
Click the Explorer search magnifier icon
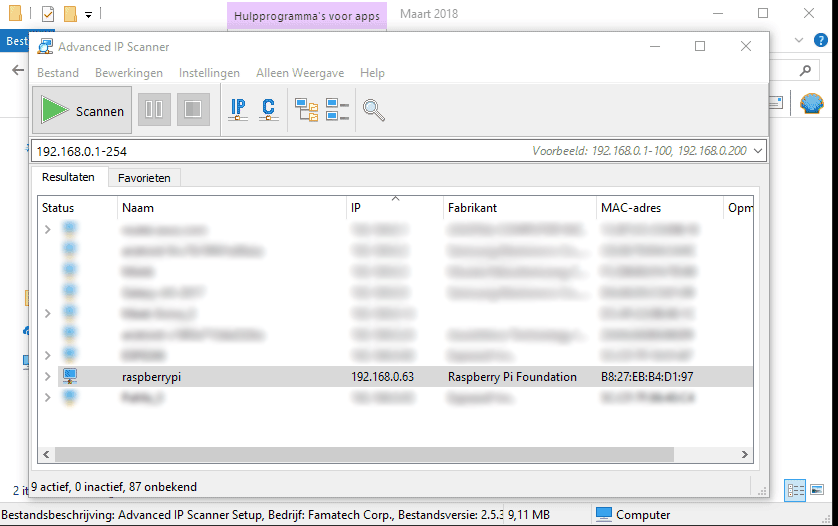tap(805, 70)
